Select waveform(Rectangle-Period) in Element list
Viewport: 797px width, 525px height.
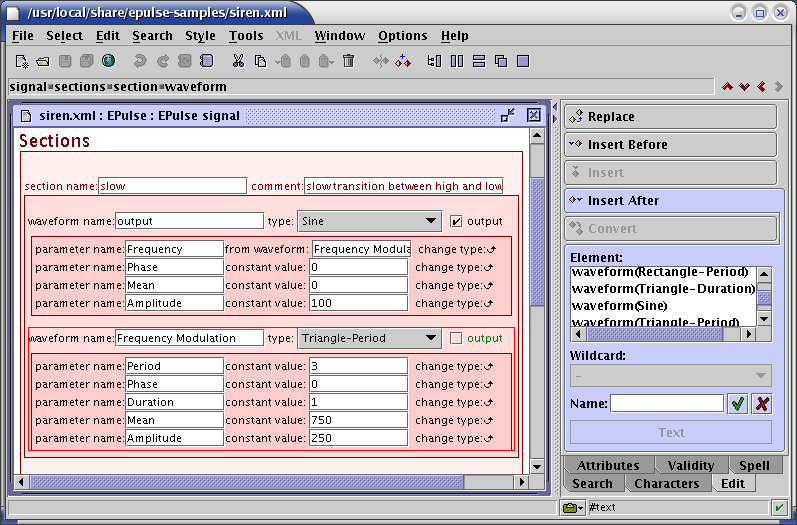point(660,272)
